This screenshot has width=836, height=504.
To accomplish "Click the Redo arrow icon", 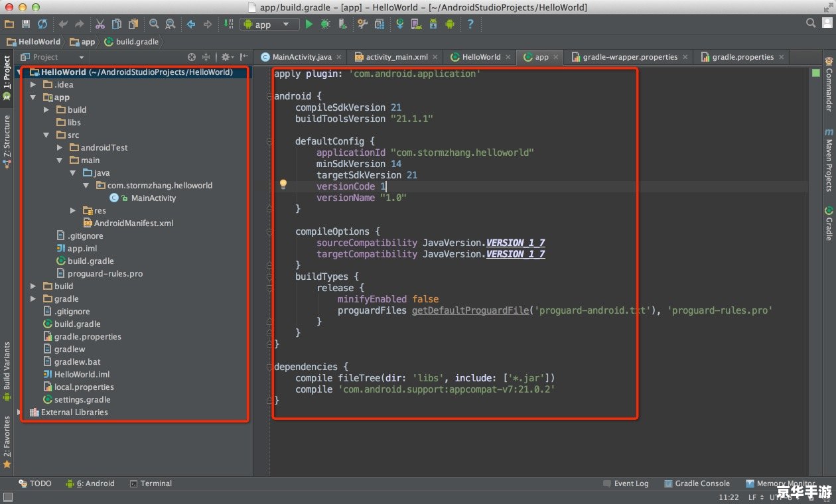I will (x=80, y=24).
